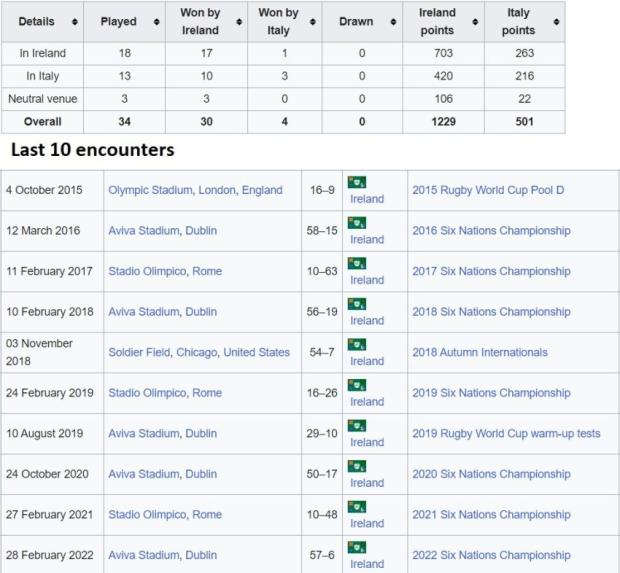Click the score 58–15
The height and width of the screenshot is (573, 620).
tap(322, 231)
